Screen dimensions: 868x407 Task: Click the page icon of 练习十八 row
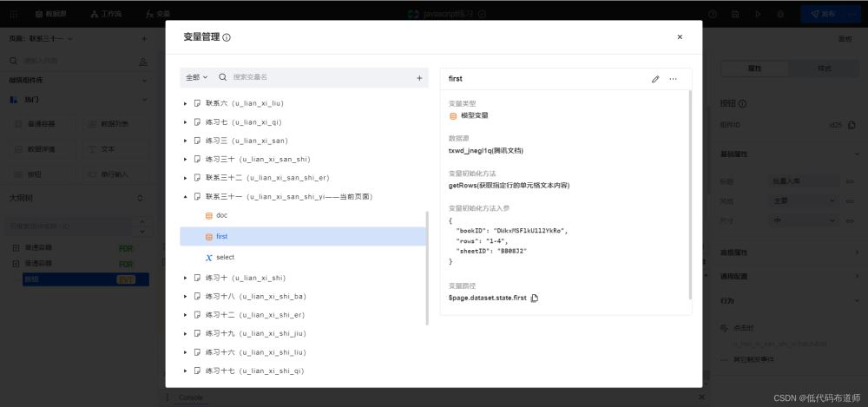click(x=197, y=296)
